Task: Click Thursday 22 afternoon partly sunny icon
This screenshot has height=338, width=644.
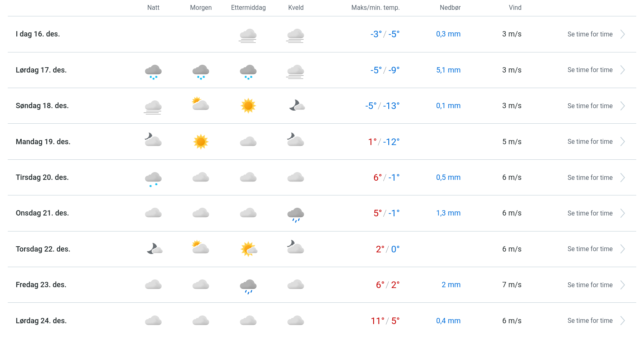Action: coord(248,249)
